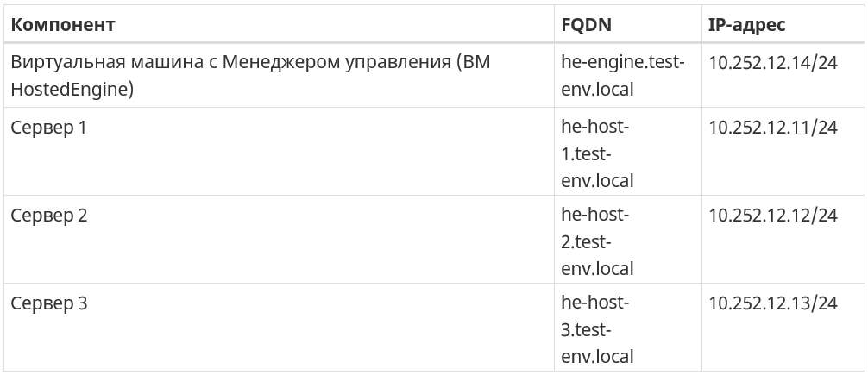Select the HostedEngine virtual machine cell
Image resolution: width=868 pixels, height=375 pixels.
click(279, 75)
